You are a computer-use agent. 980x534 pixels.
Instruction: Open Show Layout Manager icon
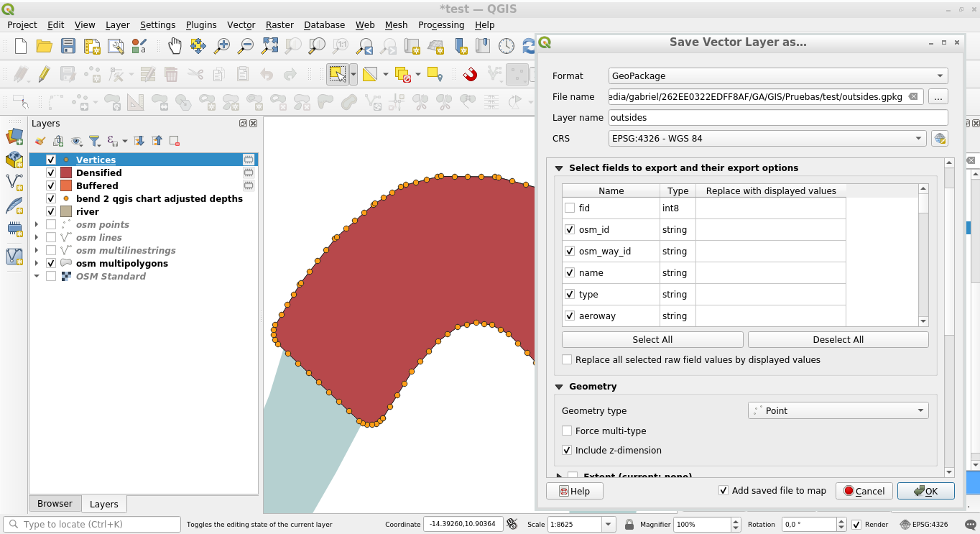point(116,46)
